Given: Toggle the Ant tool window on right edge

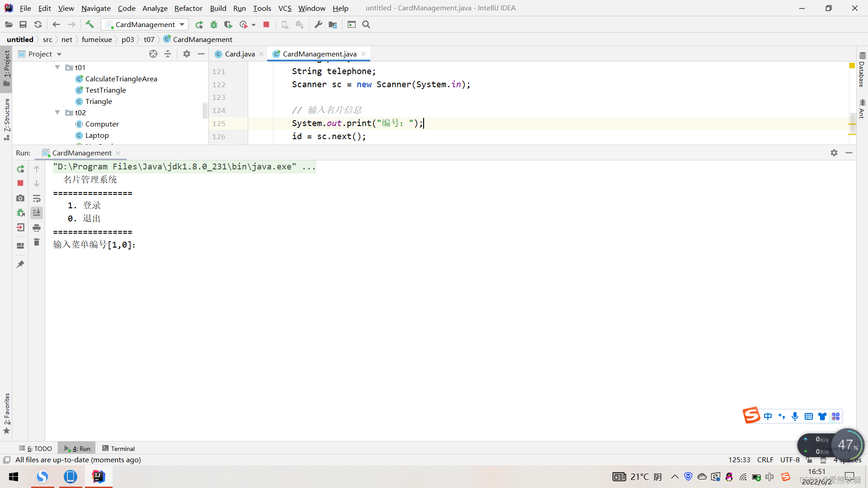Looking at the screenshot, I should coord(862,108).
